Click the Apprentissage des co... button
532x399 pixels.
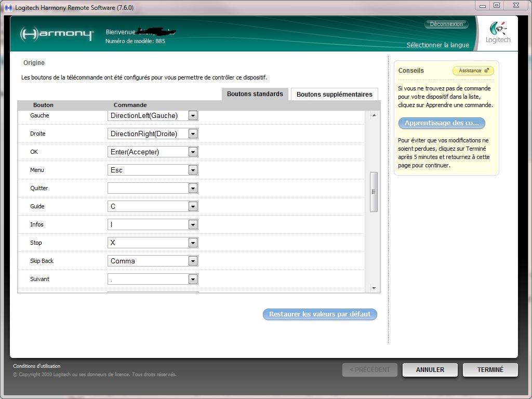pos(442,123)
